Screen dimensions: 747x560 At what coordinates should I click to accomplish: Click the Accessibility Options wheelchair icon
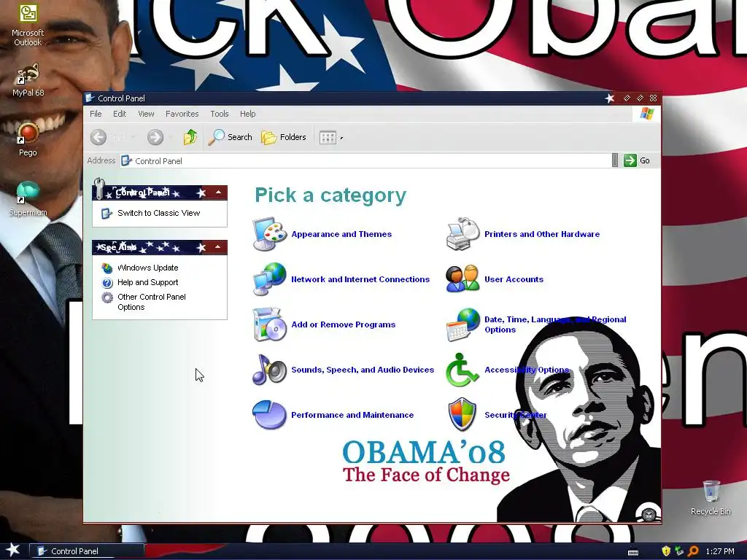(x=462, y=370)
